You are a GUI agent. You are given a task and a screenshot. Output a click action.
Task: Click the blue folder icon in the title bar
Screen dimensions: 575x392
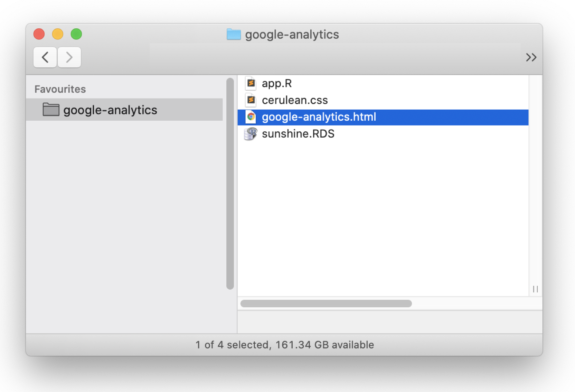click(x=233, y=34)
